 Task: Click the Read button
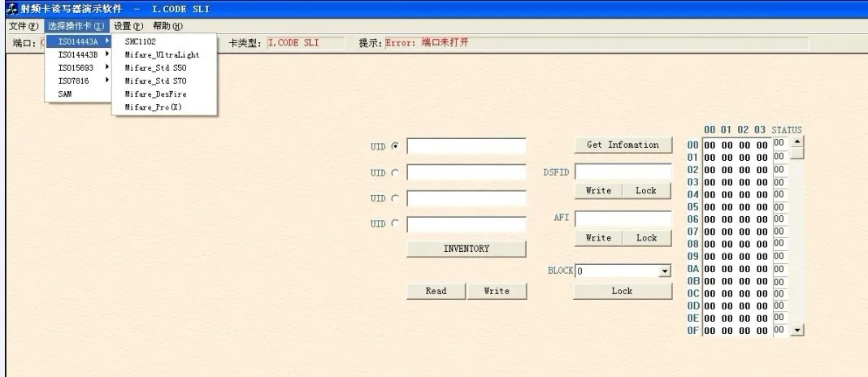tap(436, 291)
